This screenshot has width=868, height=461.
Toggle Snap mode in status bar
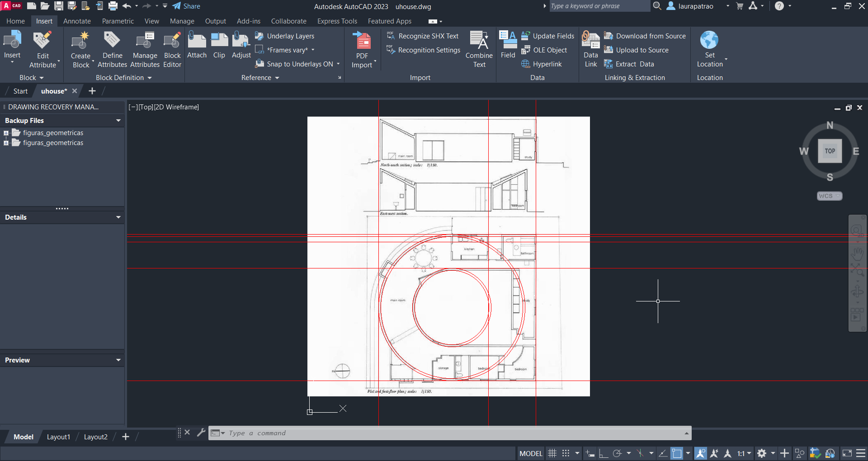pyautogui.click(x=566, y=453)
